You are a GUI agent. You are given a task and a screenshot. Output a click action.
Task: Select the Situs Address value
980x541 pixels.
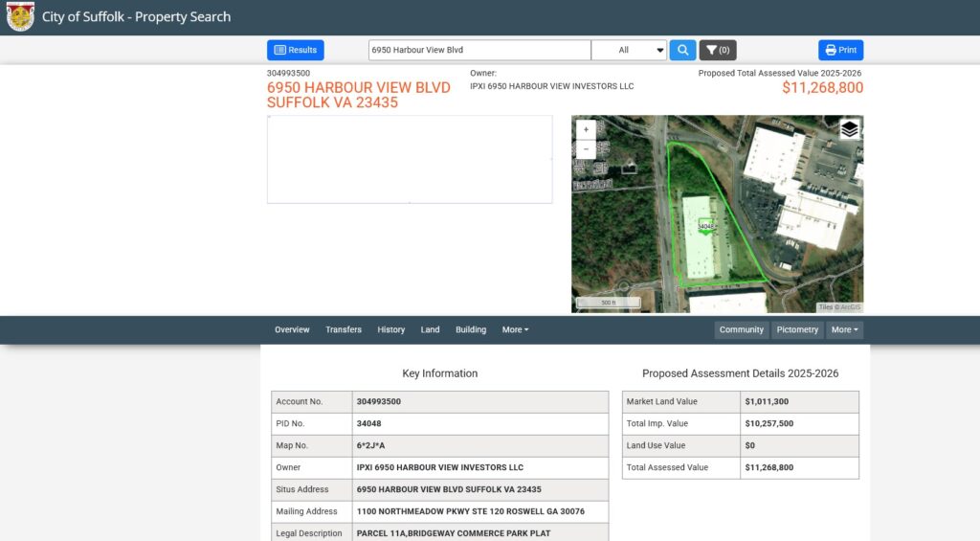[x=449, y=489]
